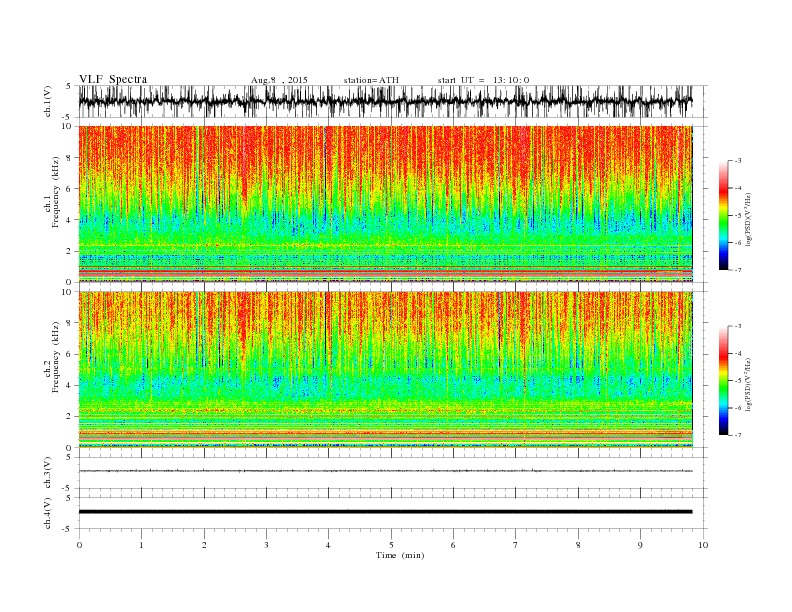Click the ch.3 voltage trace panel
Screen dimensions: 792x612
393,473
